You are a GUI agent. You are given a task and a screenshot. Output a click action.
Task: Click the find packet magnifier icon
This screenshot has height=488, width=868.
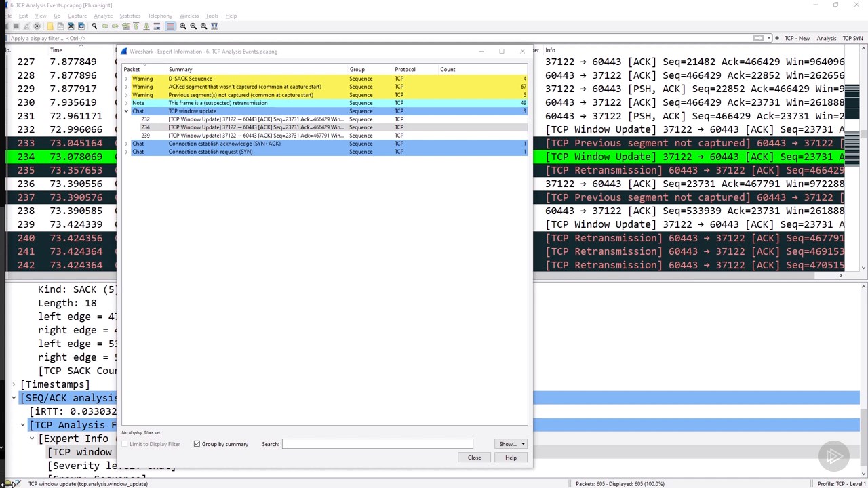click(x=94, y=26)
